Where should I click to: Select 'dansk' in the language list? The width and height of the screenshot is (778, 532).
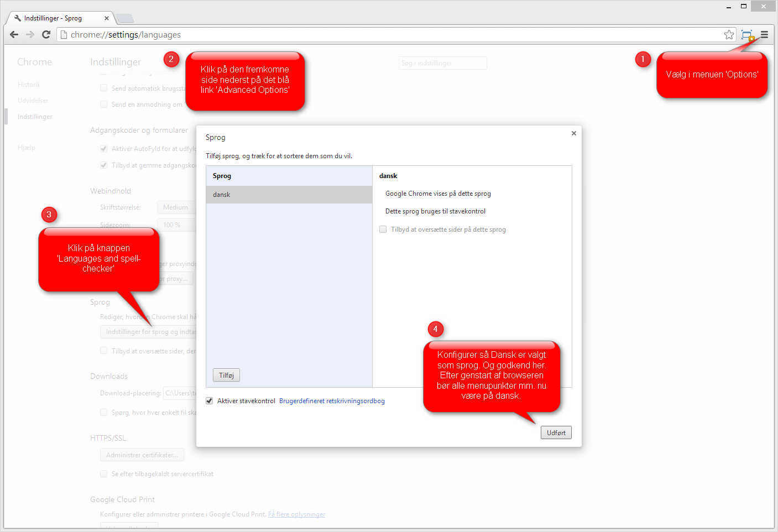coord(289,195)
